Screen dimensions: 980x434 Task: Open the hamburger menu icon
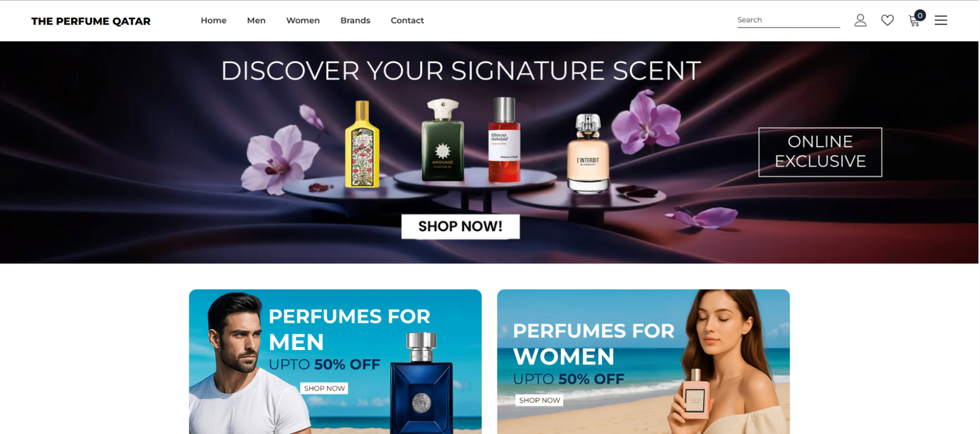tap(941, 20)
